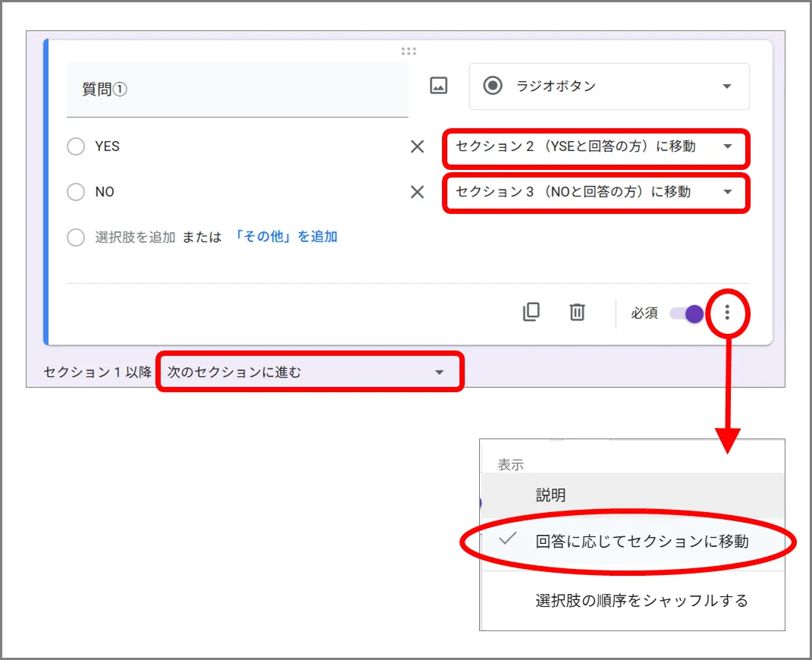Select the NO radio option
Image resolution: width=812 pixels, height=660 pixels.
click(x=76, y=193)
